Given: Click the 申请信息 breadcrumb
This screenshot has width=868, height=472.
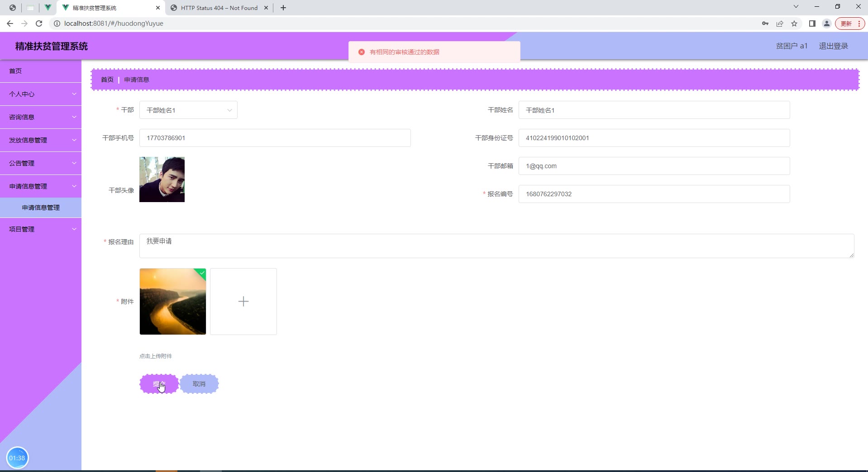Looking at the screenshot, I should (x=137, y=80).
